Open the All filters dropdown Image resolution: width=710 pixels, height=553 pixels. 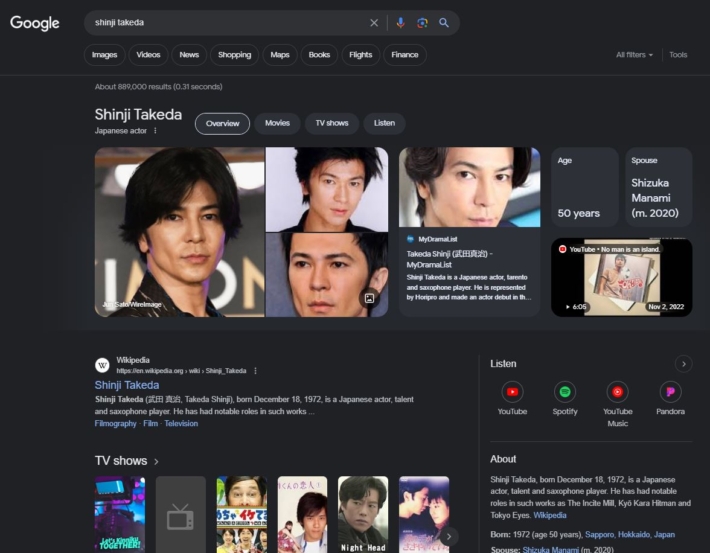coord(634,55)
